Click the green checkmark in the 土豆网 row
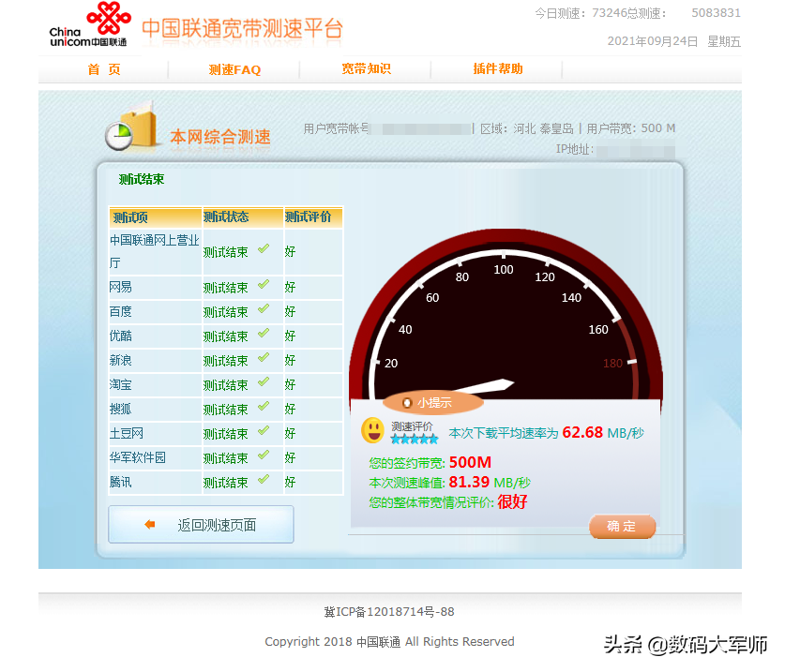This screenshot has width=785, height=672. coord(264,431)
